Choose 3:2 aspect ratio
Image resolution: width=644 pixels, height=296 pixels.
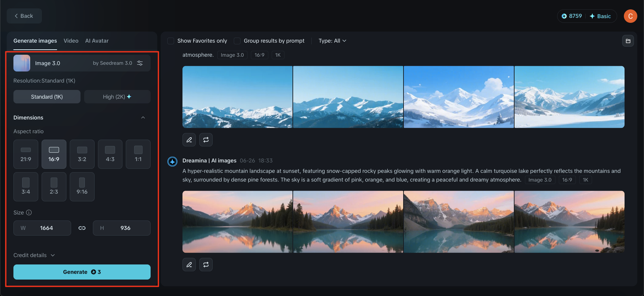(x=82, y=154)
